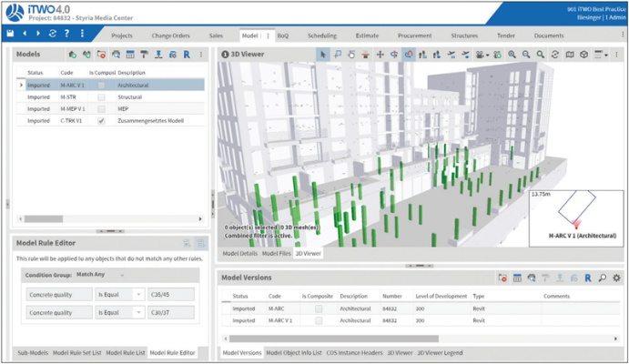Open the Condition Group Match Any dropdown
This screenshot has height=364, width=629.
click(100, 274)
